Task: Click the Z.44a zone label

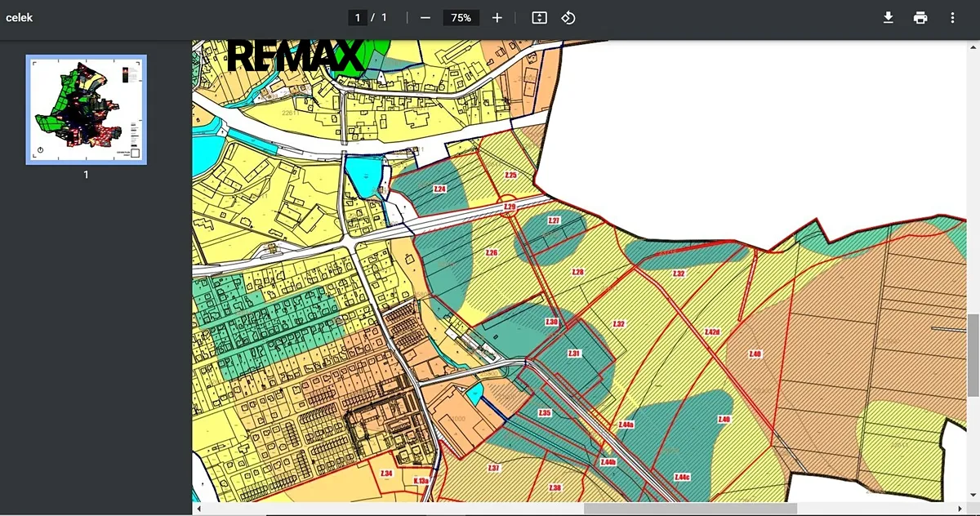Action: pyautogui.click(x=626, y=425)
